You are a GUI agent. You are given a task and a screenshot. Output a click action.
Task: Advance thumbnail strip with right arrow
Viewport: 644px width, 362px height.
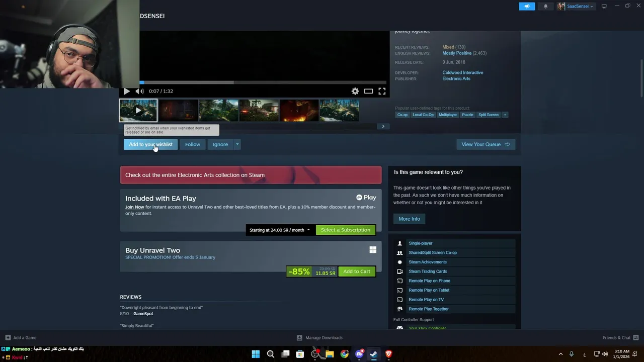click(383, 126)
